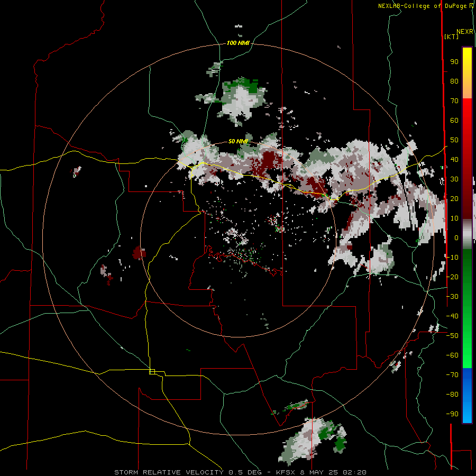Click the '50 NMI' range ring label
Image resolution: width=476 pixels, height=476 pixels.
point(238,141)
